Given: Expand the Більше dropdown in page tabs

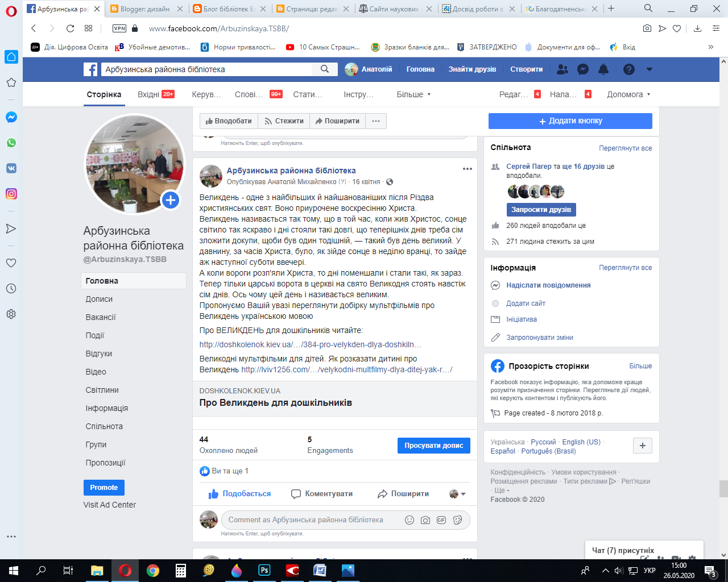Looking at the screenshot, I should coord(413,94).
